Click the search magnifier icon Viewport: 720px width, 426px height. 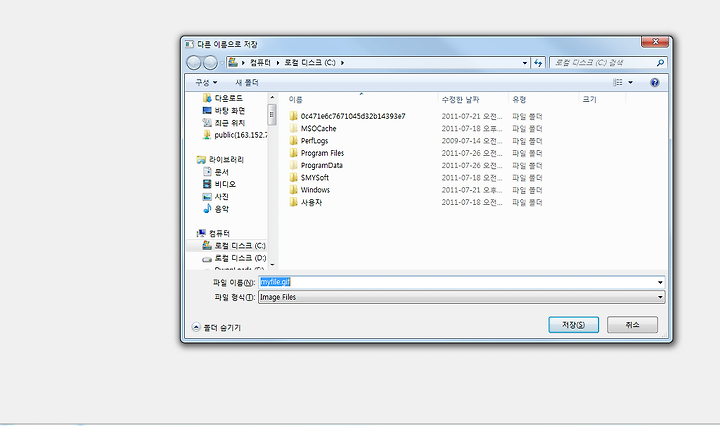660,63
